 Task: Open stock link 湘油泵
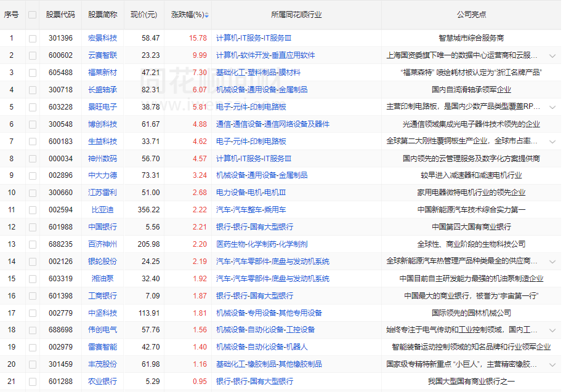pos(102,278)
